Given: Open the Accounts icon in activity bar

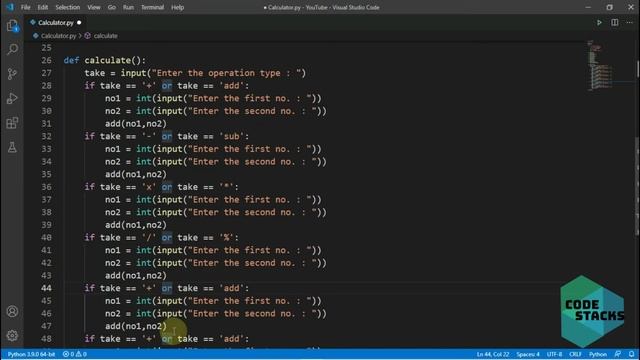Looking at the screenshot, I should [x=12, y=311].
